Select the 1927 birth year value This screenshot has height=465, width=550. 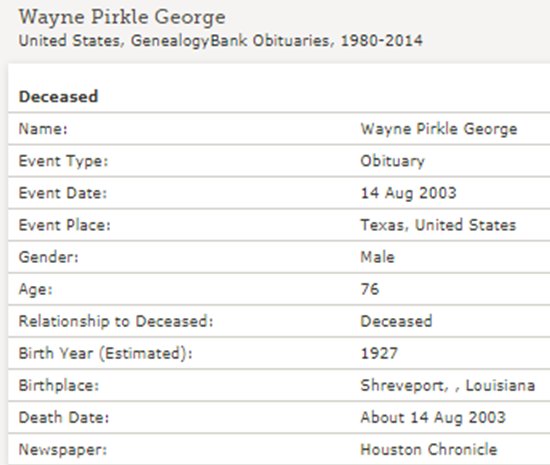[x=379, y=353]
